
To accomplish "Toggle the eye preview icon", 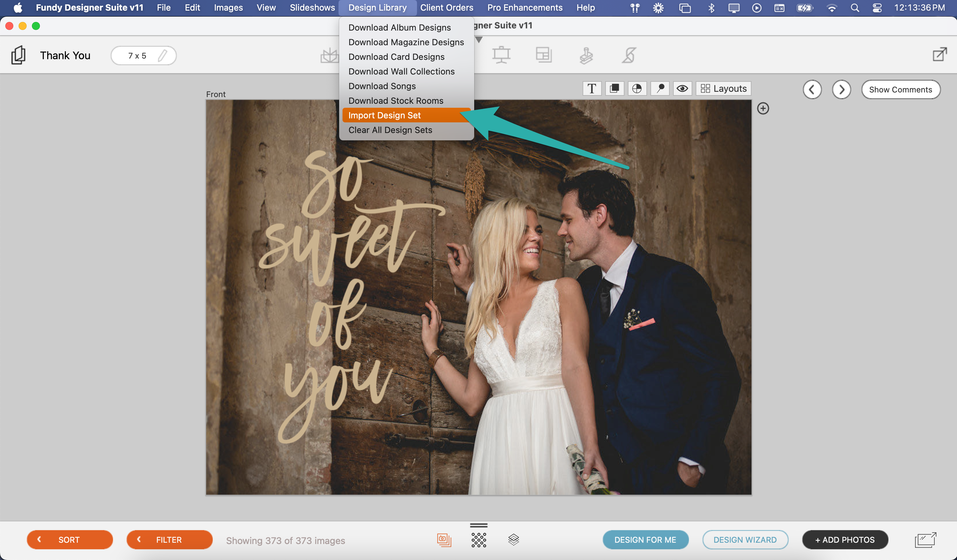I will coord(682,88).
